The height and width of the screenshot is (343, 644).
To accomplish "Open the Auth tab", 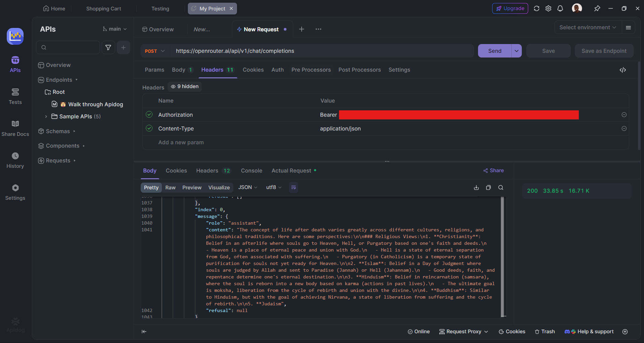I will [x=278, y=70].
